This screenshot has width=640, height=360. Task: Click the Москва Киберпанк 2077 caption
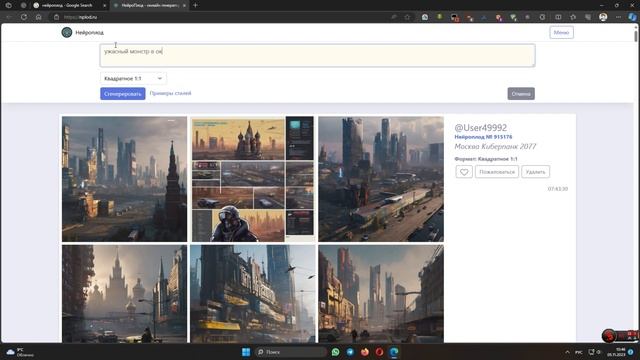[495, 147]
